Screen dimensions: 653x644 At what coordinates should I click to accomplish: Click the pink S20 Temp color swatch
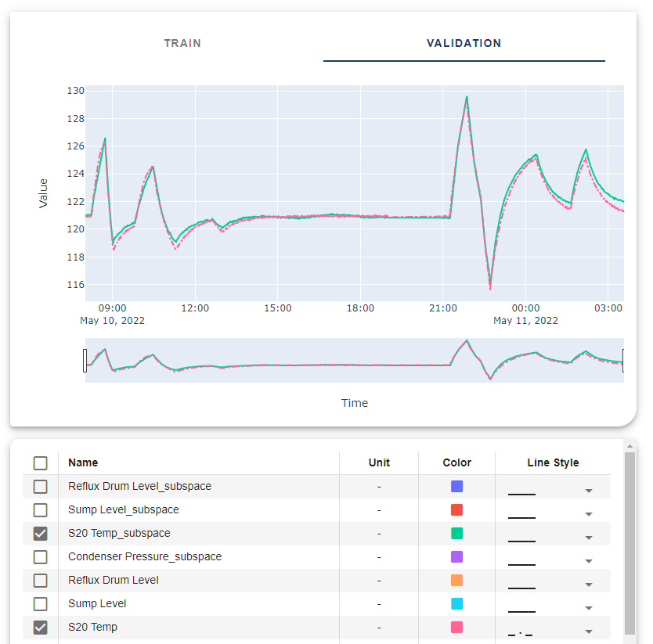(x=456, y=627)
